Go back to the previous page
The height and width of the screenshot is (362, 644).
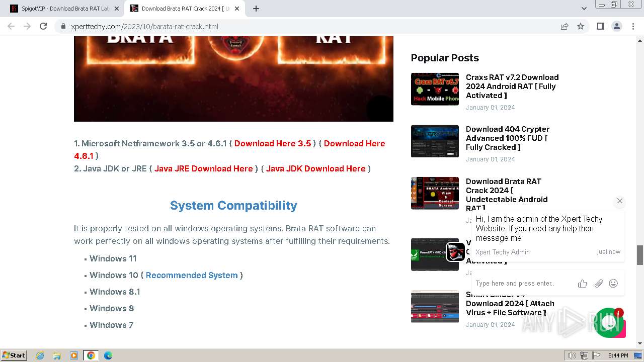coord(11,26)
